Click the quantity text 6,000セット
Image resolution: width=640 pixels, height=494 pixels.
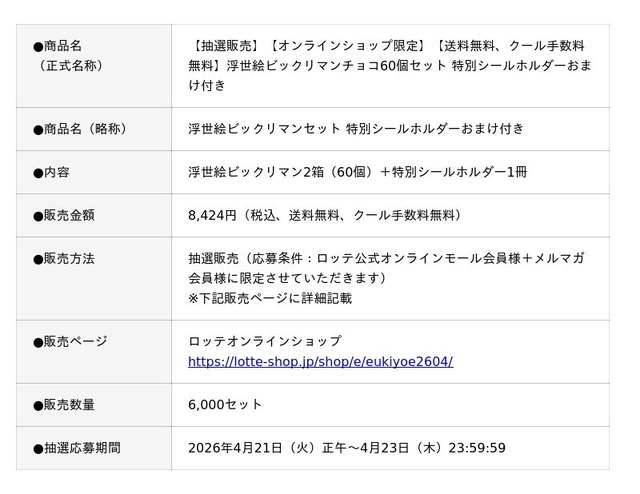click(225, 405)
